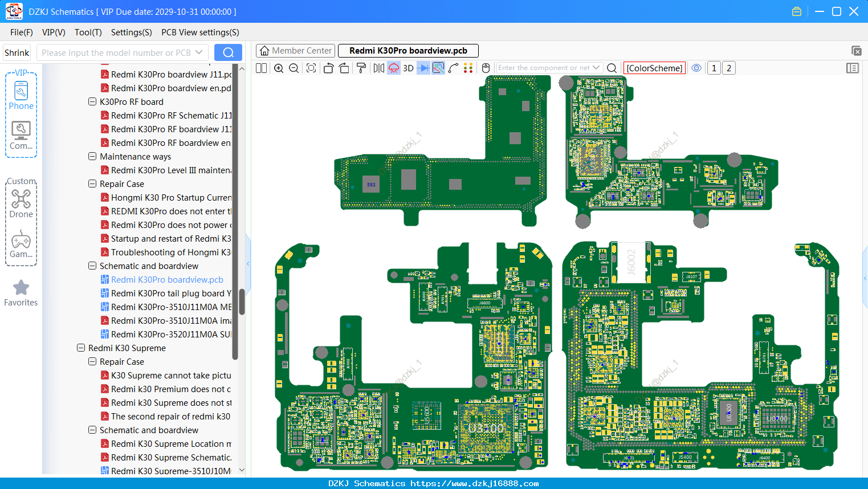Select the paint roller format tool
The width and height of the screenshot is (868, 489).
(x=361, y=68)
